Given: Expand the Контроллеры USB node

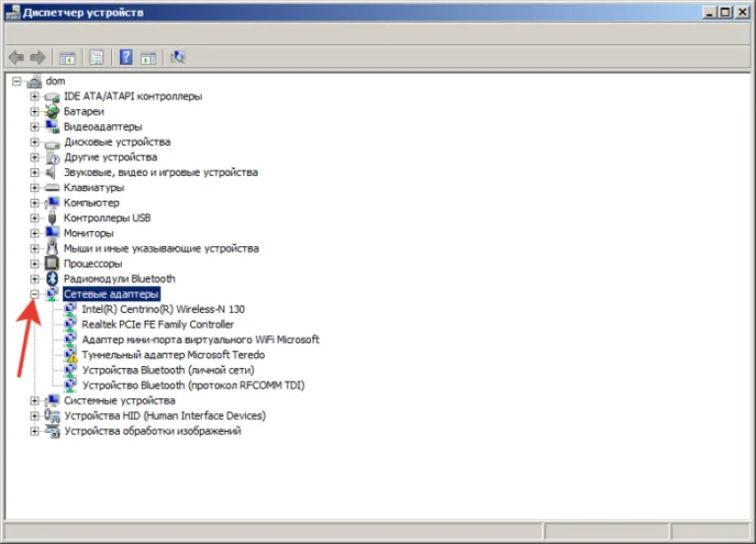Looking at the screenshot, I should click(34, 218).
